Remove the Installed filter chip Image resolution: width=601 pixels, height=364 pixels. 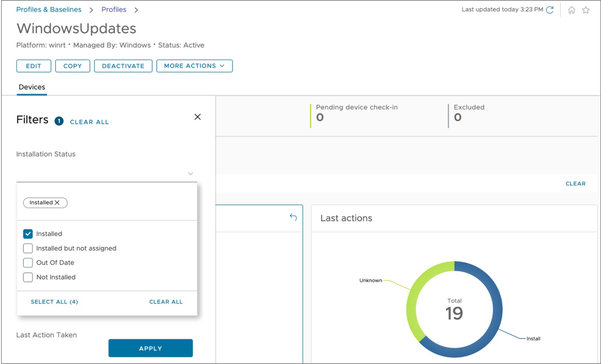(x=57, y=203)
